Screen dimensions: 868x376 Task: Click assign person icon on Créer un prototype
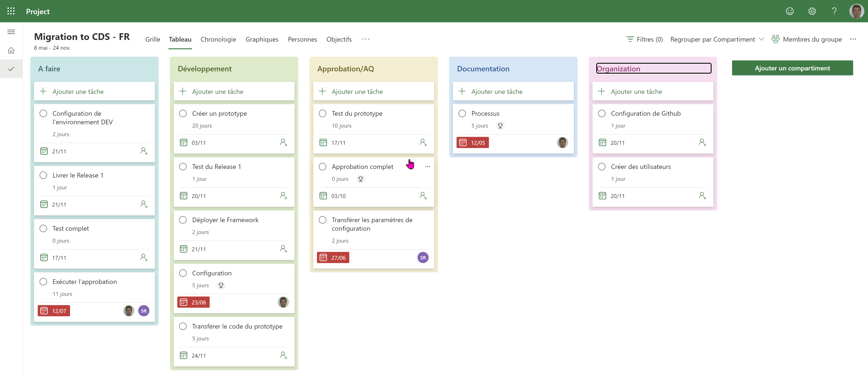pyautogui.click(x=283, y=142)
